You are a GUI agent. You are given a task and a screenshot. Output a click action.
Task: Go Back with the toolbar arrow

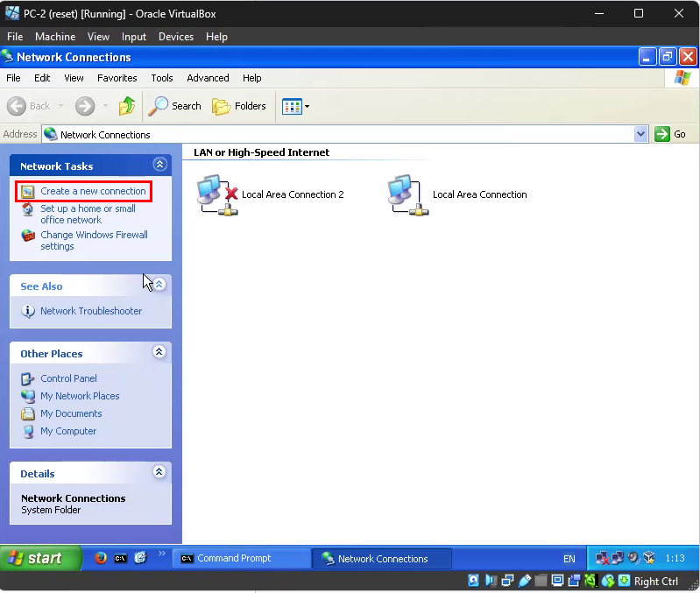pos(17,106)
